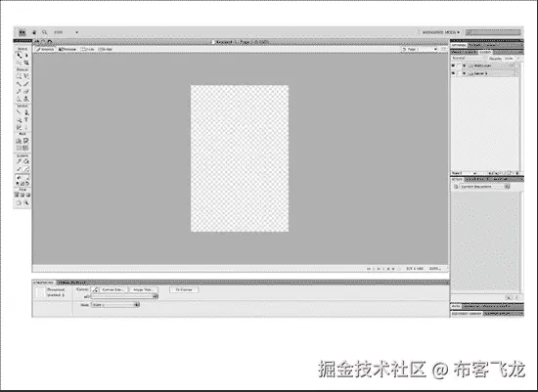538x392 pixels.
Task: Switch to the Preview tab
Action: [67, 49]
